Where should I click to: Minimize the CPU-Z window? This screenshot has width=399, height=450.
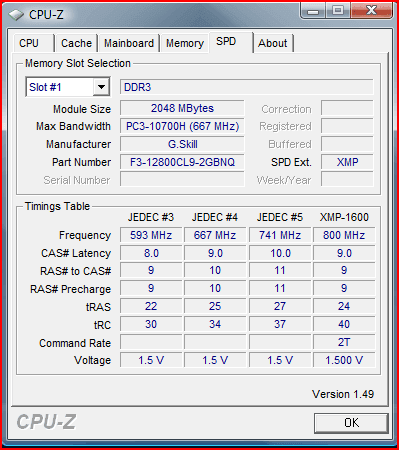[313, 11]
